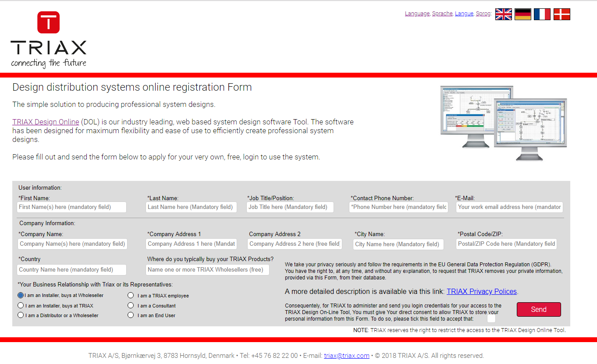Select the Postal Code/ZIP field

point(507,244)
